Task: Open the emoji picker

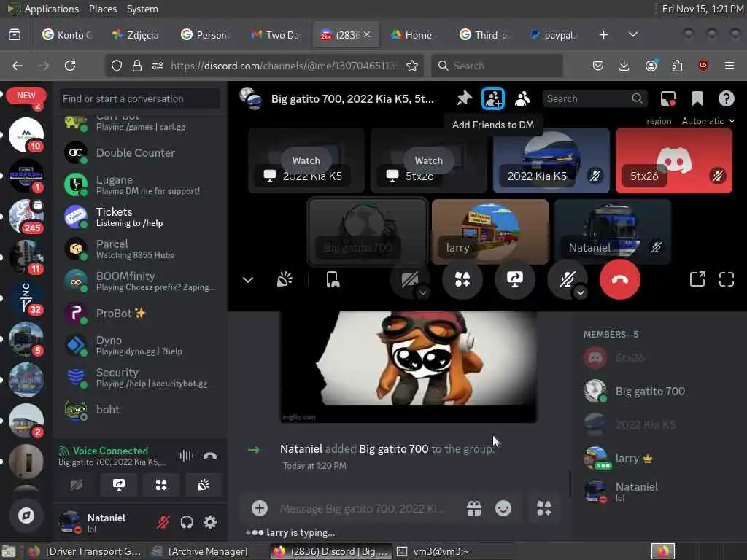Action: coord(503,508)
